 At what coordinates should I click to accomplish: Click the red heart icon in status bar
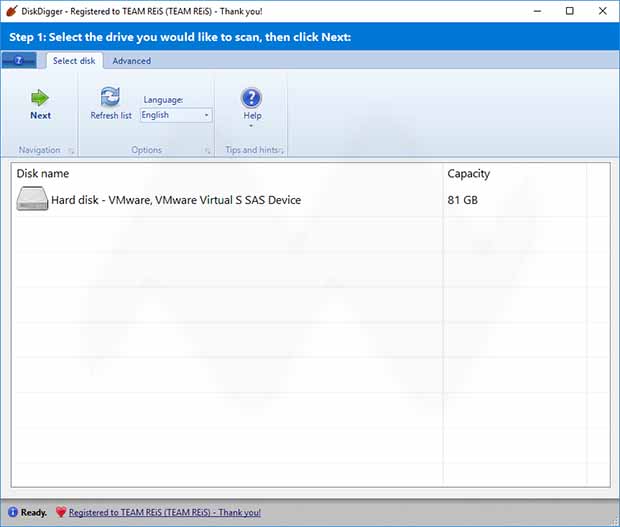click(60, 512)
